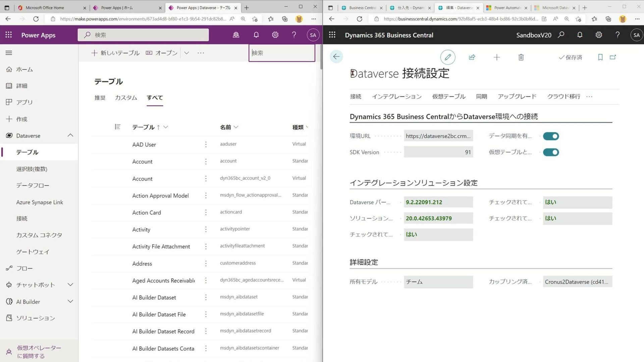Switch to Microsoft Office Home browser tab
644x362 pixels.
point(45,8)
